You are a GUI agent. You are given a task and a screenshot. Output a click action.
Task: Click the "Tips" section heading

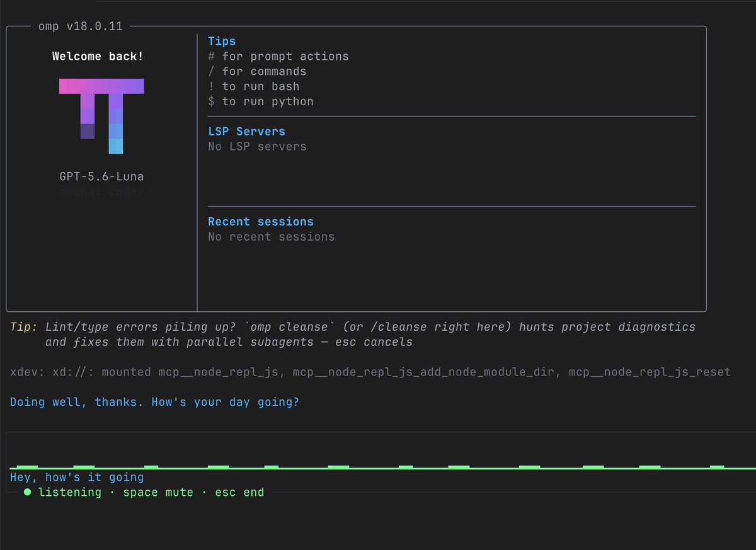click(222, 41)
